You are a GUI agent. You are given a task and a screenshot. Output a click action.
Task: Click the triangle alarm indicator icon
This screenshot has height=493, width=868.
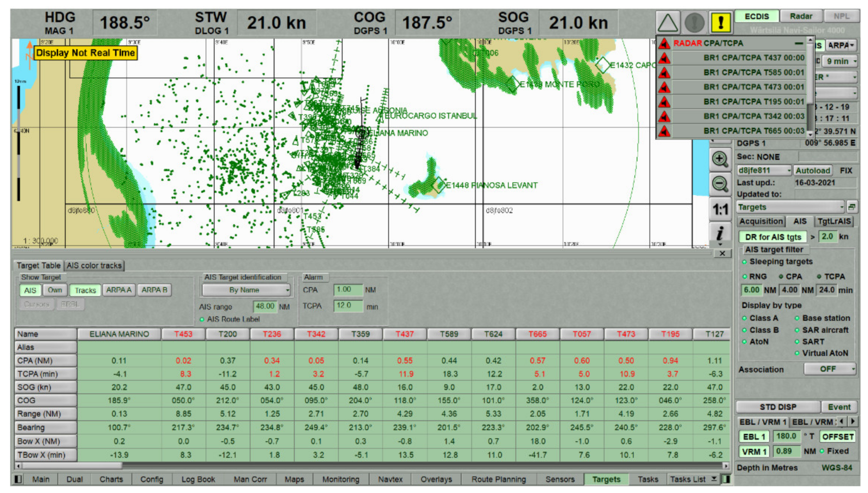[x=667, y=22]
